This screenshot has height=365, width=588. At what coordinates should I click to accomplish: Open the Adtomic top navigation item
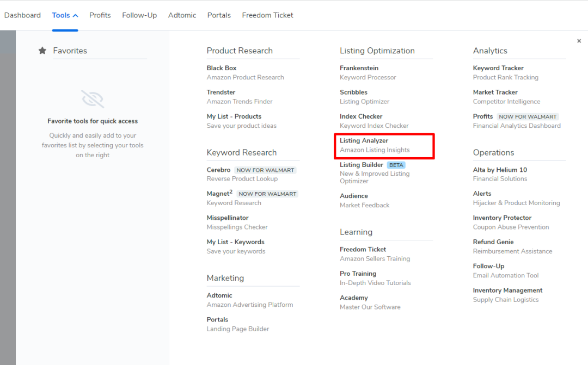[x=182, y=15]
